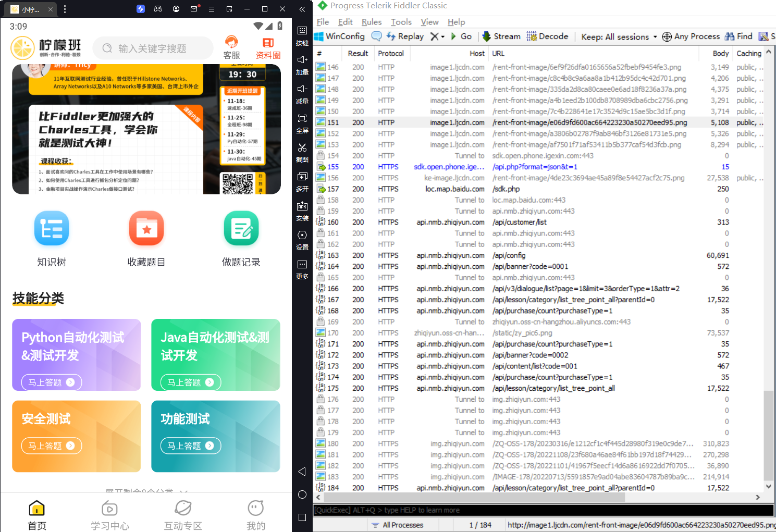
Task: Tap the Android back triangle button
Action: [302, 472]
